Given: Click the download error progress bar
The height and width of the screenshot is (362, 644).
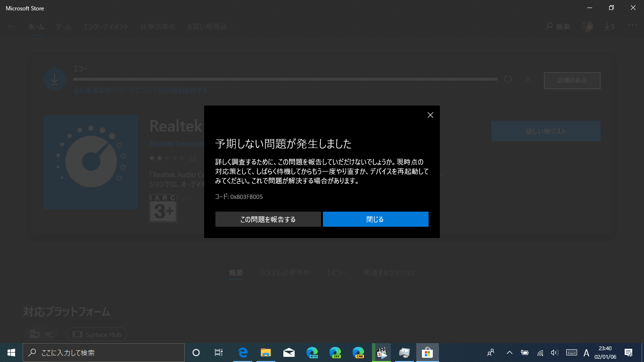Looking at the screenshot, I should 285,79.
